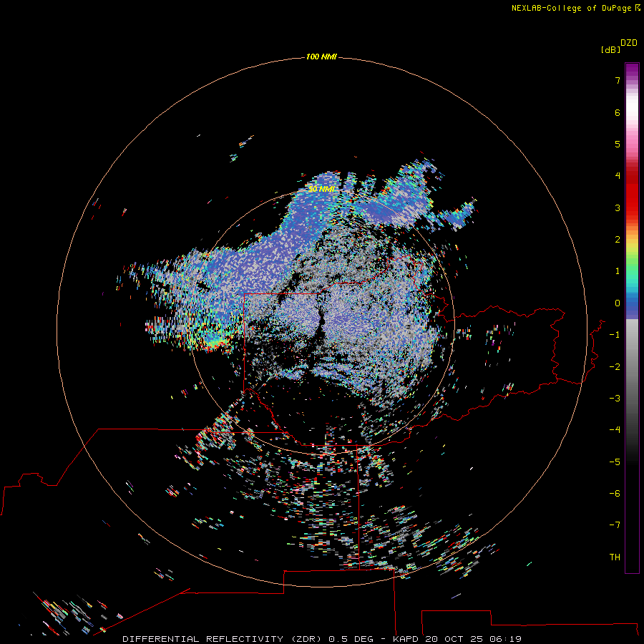Click the Differential Reflectivity caption at the bottom

tap(322, 639)
